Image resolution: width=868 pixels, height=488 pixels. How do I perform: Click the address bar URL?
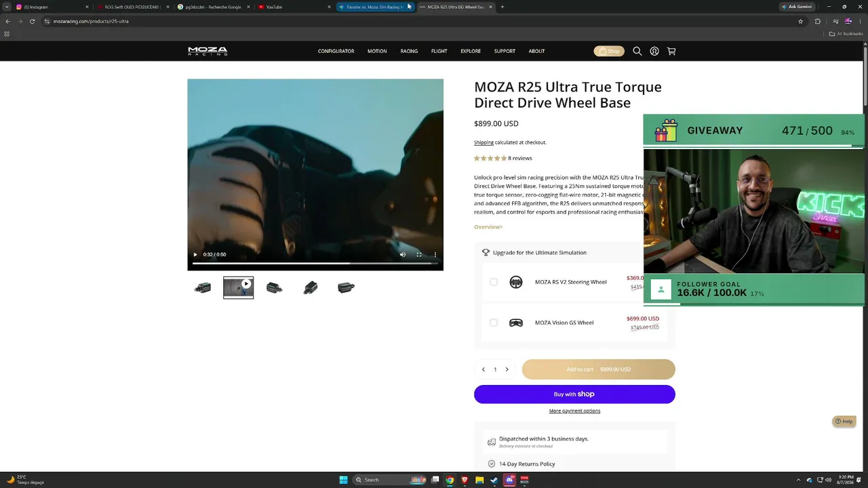[x=91, y=21]
